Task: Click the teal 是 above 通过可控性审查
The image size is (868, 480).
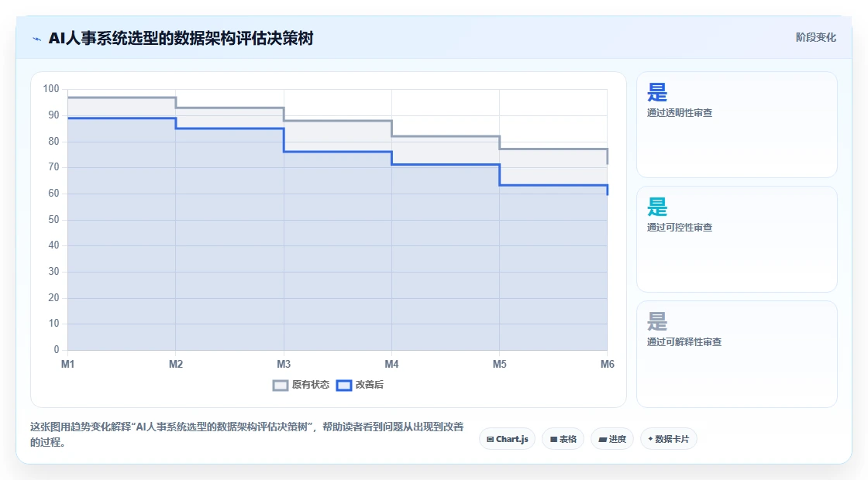Action: [657, 207]
